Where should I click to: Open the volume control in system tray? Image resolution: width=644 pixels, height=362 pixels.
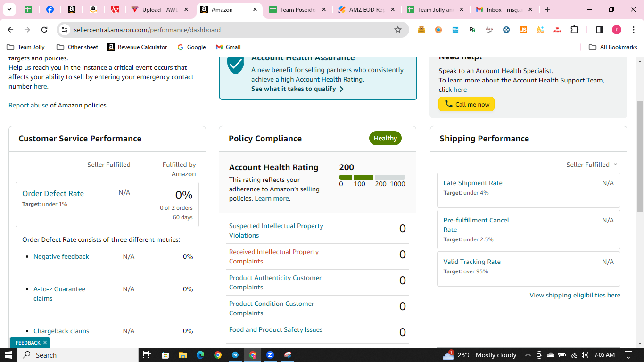click(585, 355)
